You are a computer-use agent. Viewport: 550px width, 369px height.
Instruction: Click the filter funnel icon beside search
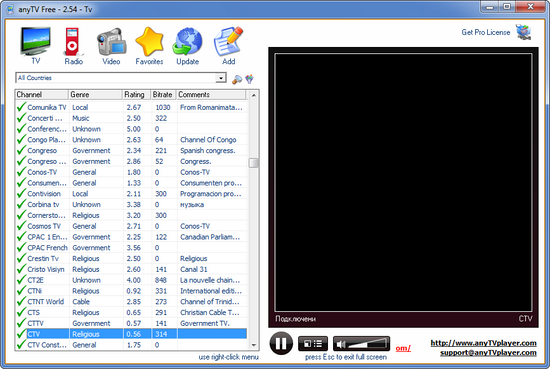click(x=249, y=79)
